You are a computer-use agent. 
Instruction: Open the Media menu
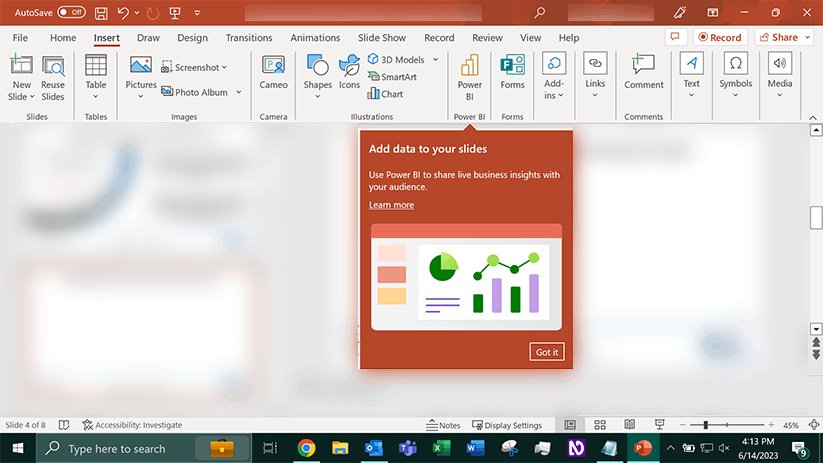click(x=780, y=76)
